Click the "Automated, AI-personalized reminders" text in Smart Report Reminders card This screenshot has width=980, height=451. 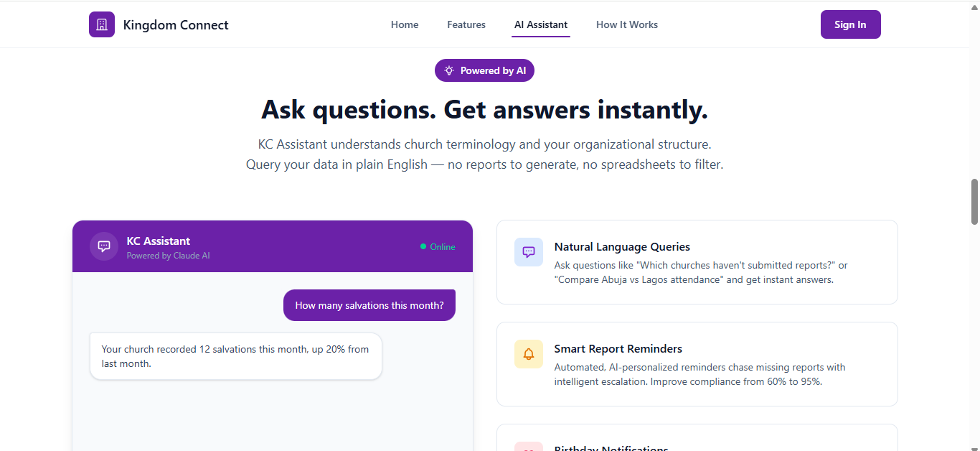coord(700,374)
